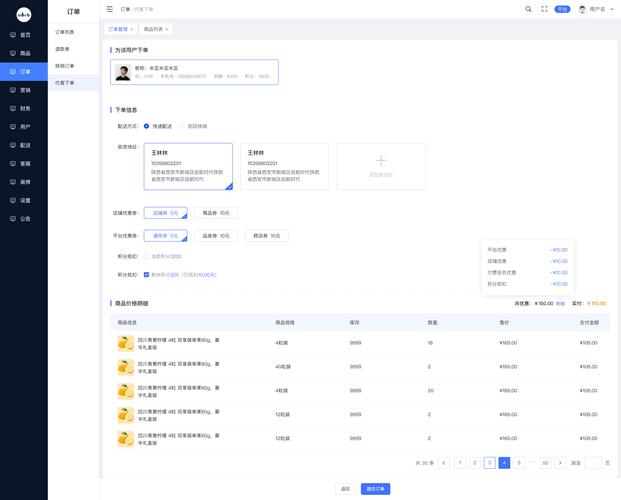Click the blue 提交订单 button
The height and width of the screenshot is (500, 621).
click(x=375, y=489)
